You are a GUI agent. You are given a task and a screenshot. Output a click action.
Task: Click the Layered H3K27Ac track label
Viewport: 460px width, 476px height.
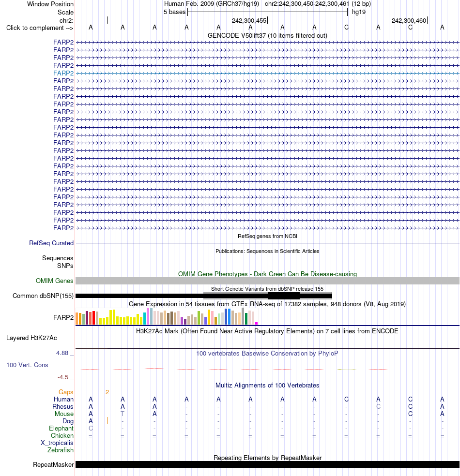click(x=31, y=338)
